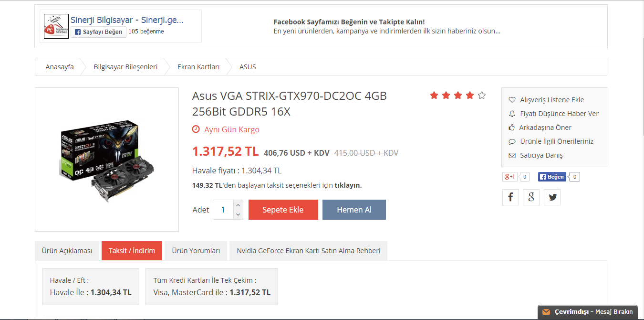This screenshot has height=320, width=644.
Task: Open Ekran Kartları breadcrumb
Action: tap(198, 67)
